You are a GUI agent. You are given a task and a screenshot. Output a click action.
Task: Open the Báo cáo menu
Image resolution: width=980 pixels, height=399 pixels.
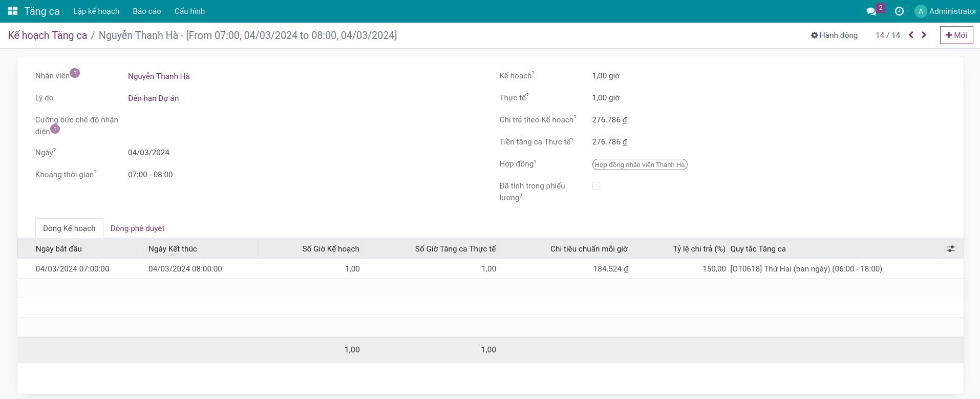[147, 11]
